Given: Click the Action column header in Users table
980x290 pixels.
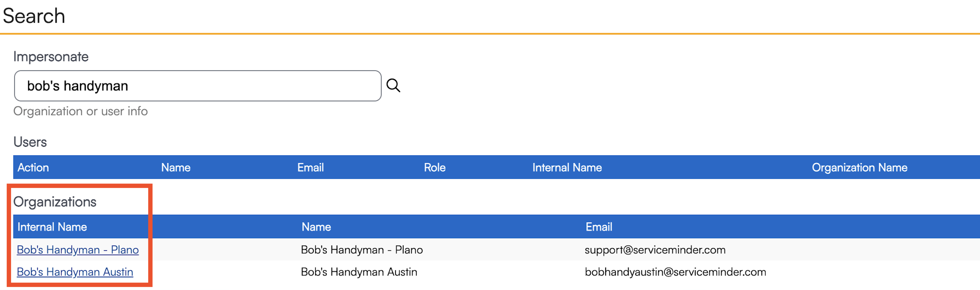Looking at the screenshot, I should pos(33,167).
